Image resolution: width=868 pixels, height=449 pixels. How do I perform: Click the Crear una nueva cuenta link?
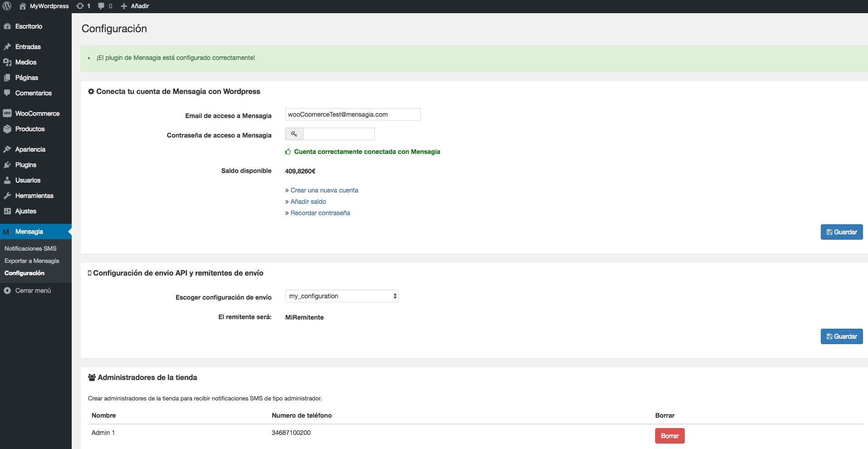tap(324, 190)
